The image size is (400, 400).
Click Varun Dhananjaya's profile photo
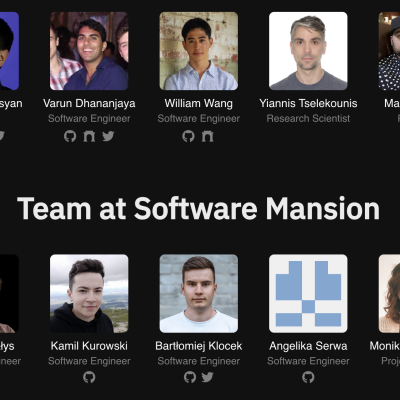click(89, 51)
